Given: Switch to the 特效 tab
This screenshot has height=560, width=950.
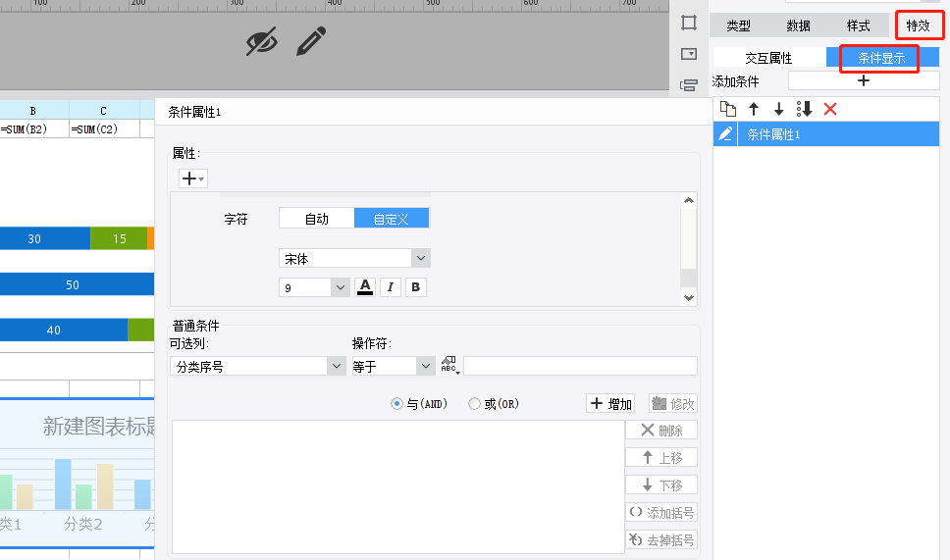Looking at the screenshot, I should [918, 25].
